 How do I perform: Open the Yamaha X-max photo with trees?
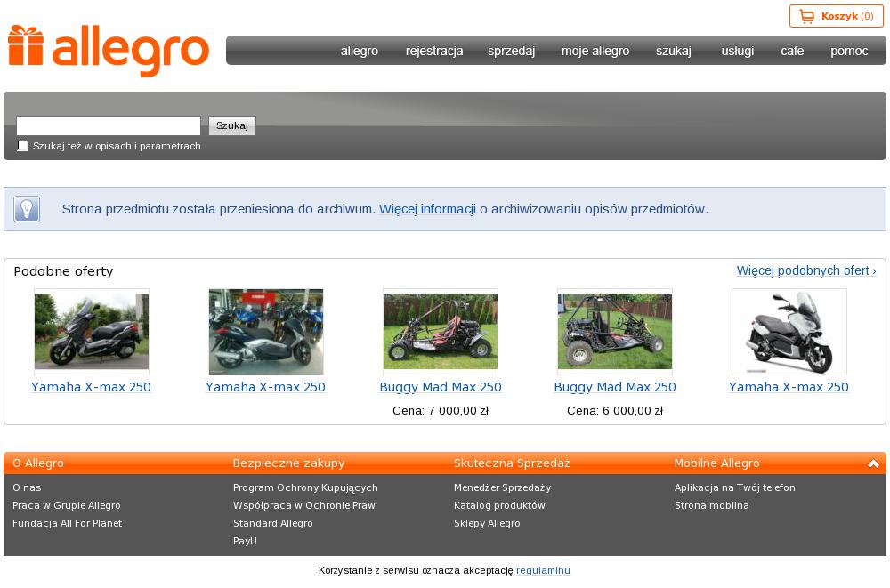(92, 332)
